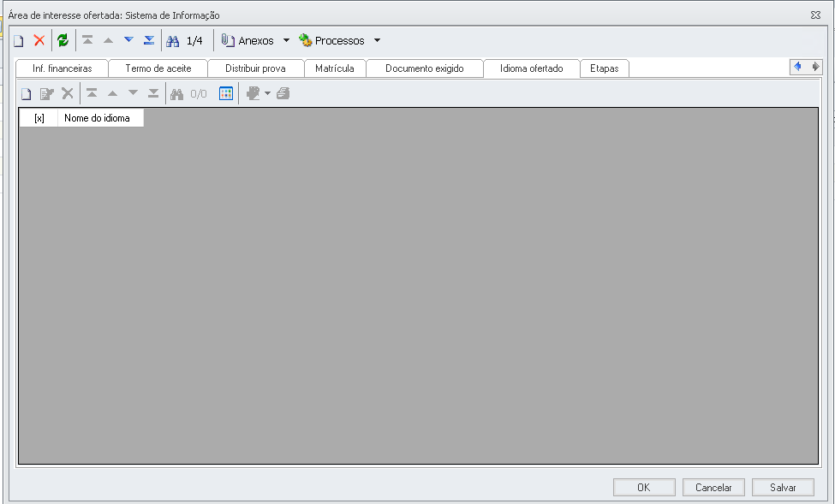Image resolution: width=835 pixels, height=504 pixels.
Task: Go to previous row in grid toolbar
Action: click(112, 93)
